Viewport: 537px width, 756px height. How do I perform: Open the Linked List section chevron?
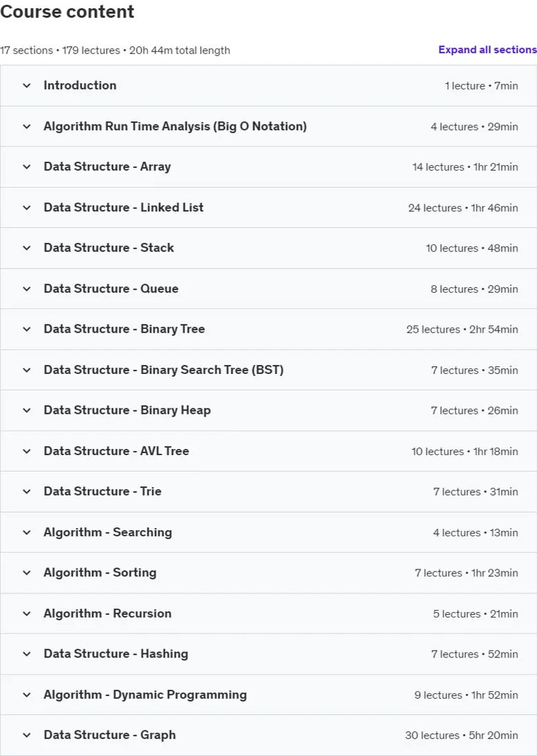tap(27, 208)
